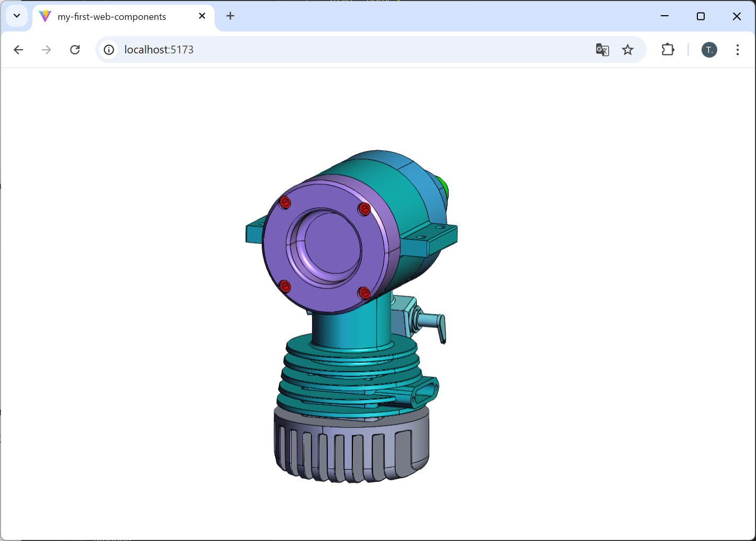Click the green cap behind the housing
The width and height of the screenshot is (756, 541).
point(443,186)
